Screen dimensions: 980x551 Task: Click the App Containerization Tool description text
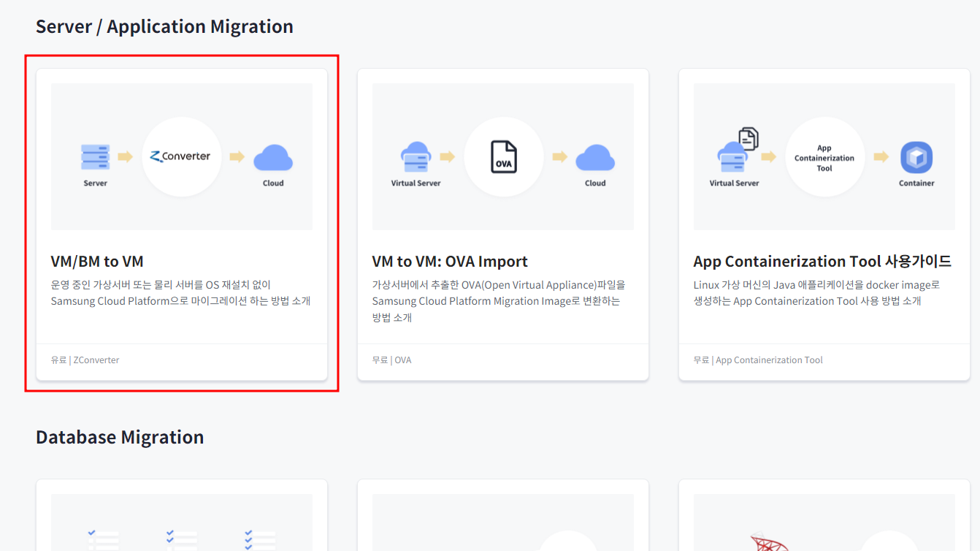pyautogui.click(x=817, y=292)
